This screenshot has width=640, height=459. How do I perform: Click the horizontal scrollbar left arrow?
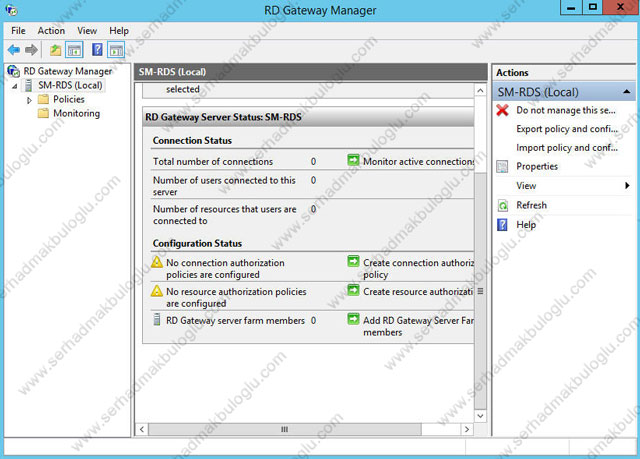142,429
